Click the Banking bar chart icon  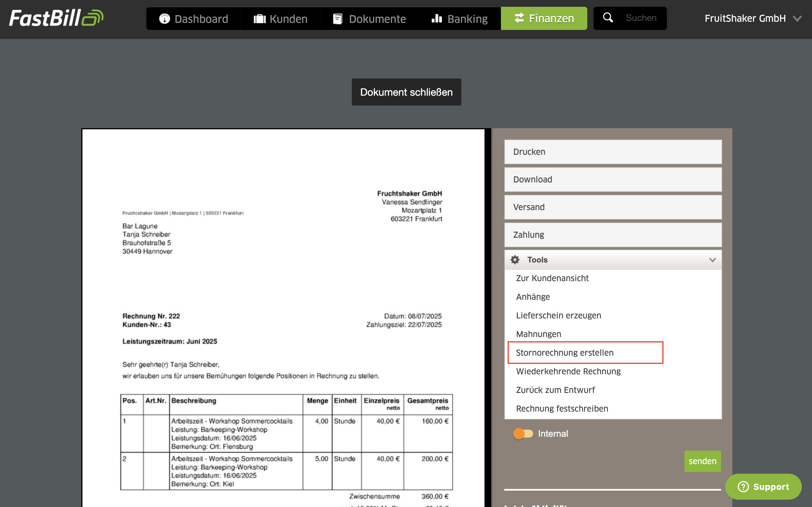click(436, 18)
